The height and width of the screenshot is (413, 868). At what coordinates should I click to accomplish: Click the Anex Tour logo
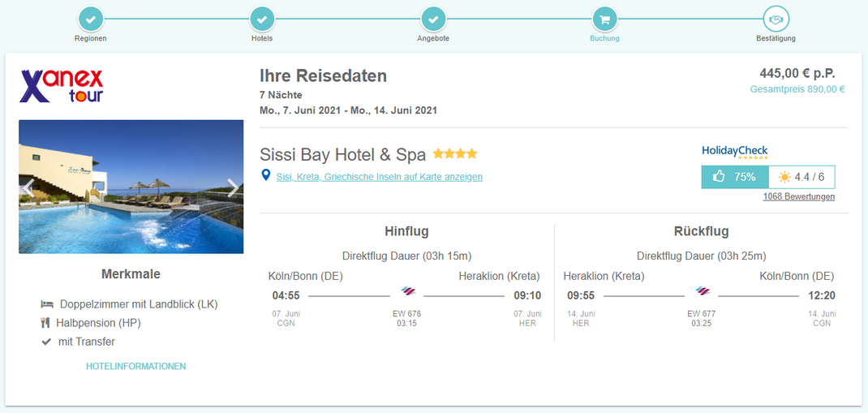tap(62, 85)
